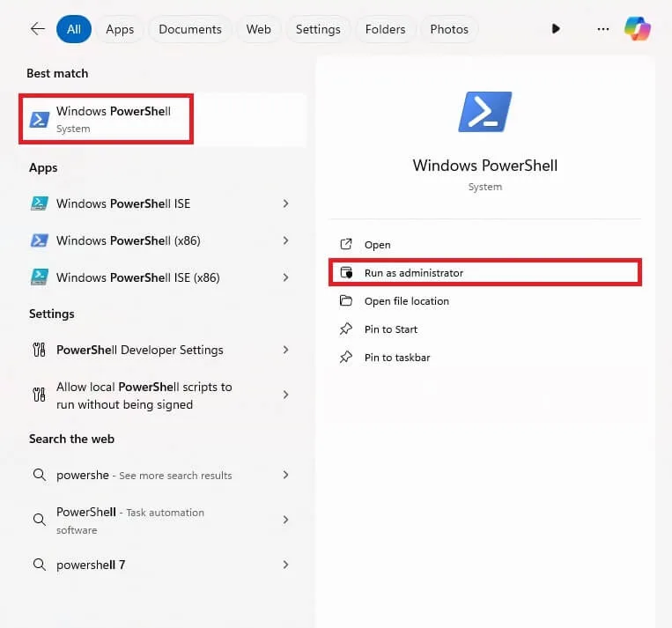Select the Windows PowerShell ISE result text

pyautogui.click(x=123, y=203)
